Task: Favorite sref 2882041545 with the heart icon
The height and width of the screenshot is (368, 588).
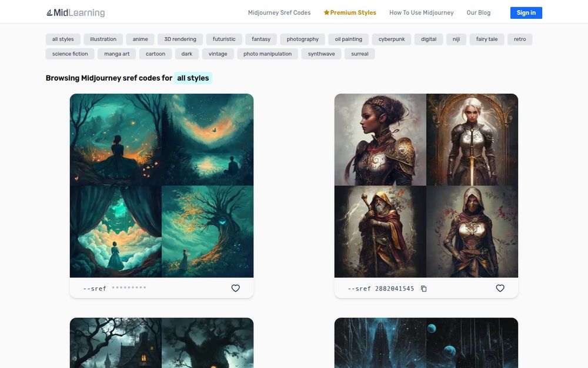Action: click(500, 288)
